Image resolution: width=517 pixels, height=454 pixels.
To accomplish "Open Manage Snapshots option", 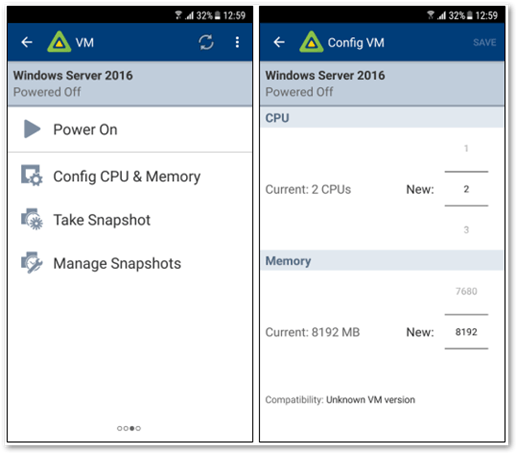I will click(130, 263).
